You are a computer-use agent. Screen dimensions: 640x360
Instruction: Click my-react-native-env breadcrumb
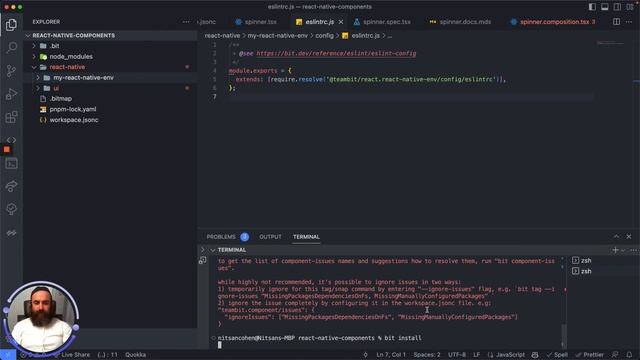(278, 36)
